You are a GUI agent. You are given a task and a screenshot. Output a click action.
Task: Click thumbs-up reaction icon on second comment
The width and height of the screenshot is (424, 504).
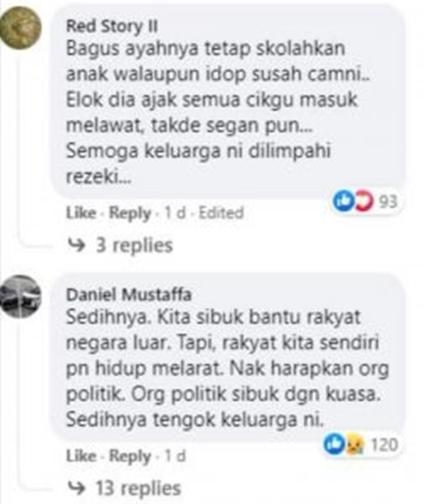[x=334, y=444]
